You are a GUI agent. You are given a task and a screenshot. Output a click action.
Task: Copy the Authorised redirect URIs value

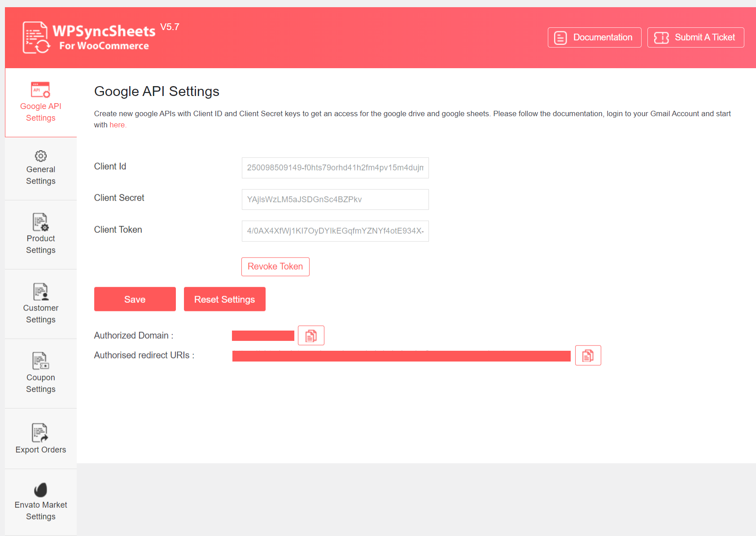[x=588, y=356]
